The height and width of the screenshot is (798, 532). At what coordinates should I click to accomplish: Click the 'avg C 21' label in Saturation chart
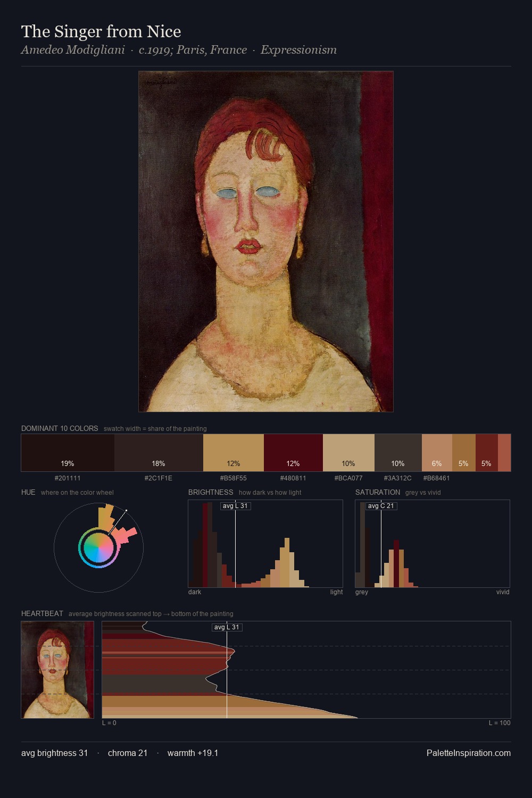coord(381,506)
